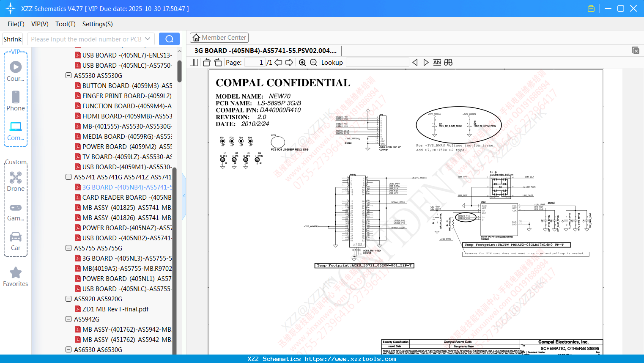
Task: Focus the model number or PCB search field
Action: [86, 39]
